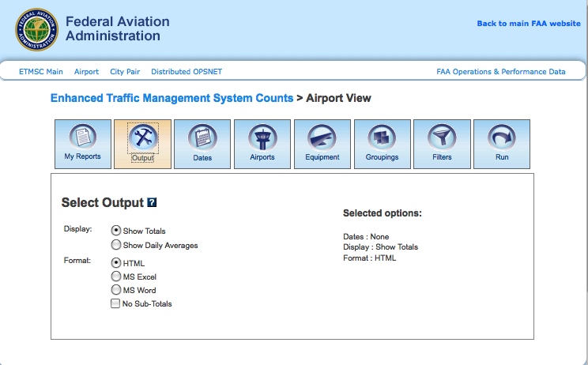Click the 'Format:' field label
Image resolution: width=588 pixels, height=365 pixels.
click(77, 261)
